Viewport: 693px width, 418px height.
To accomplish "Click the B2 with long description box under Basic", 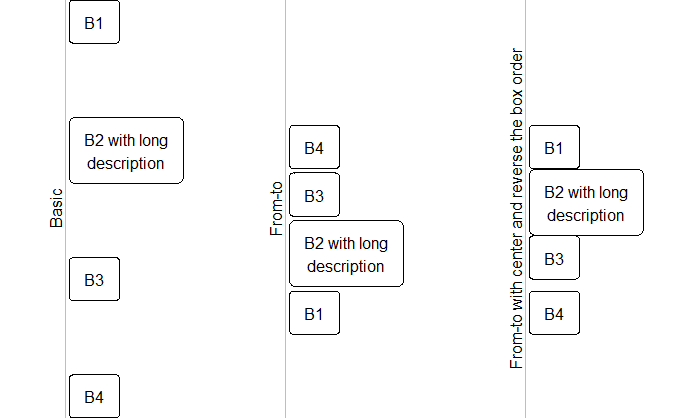I will pyautogui.click(x=126, y=150).
